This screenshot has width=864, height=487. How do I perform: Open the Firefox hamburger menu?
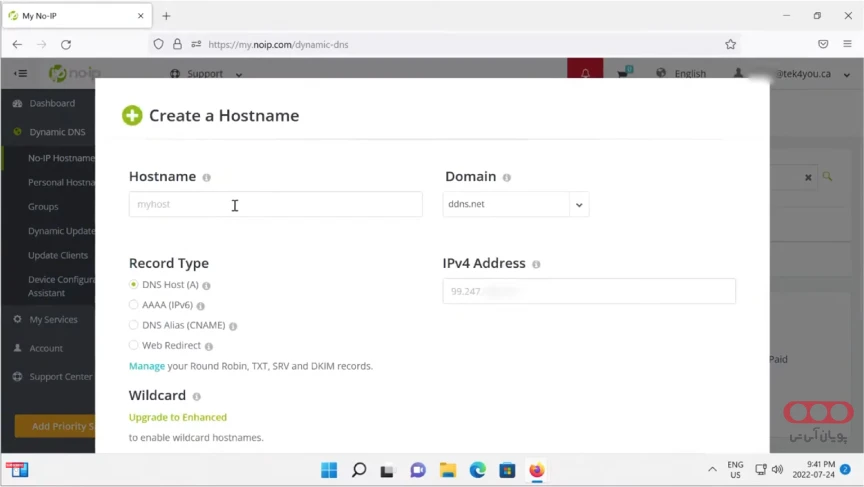[847, 44]
